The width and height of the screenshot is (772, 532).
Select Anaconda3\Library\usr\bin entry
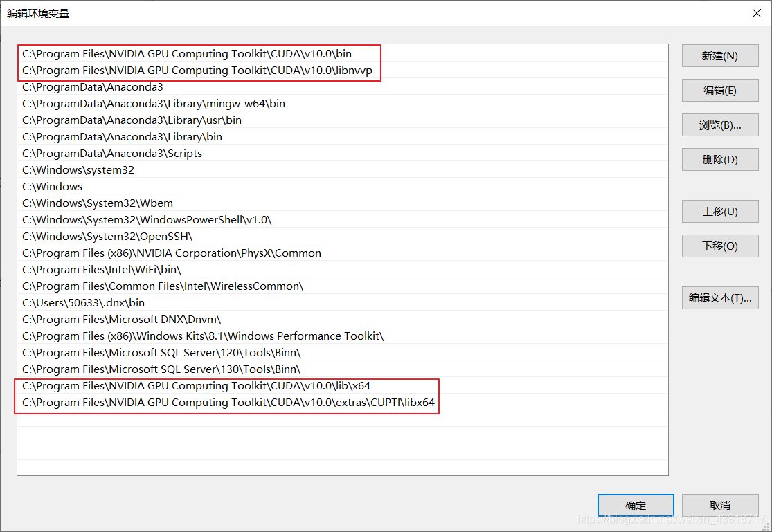(343, 120)
